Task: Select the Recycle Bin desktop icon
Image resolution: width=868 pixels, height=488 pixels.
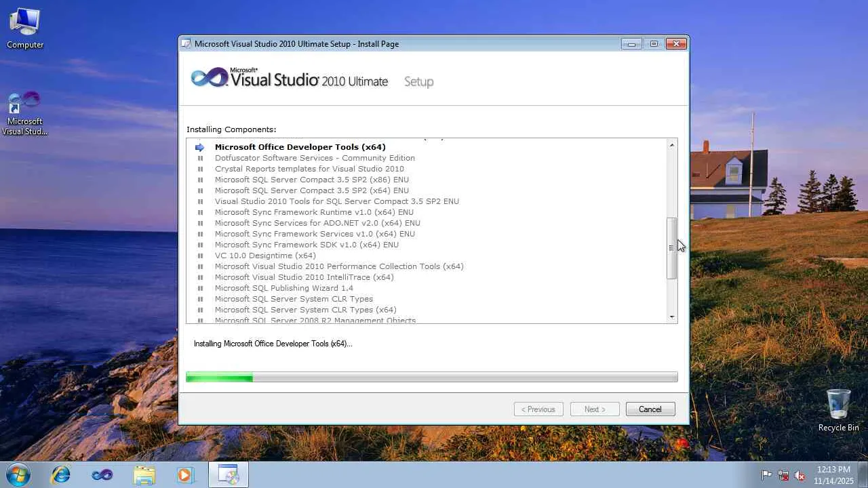Action: pos(838,411)
